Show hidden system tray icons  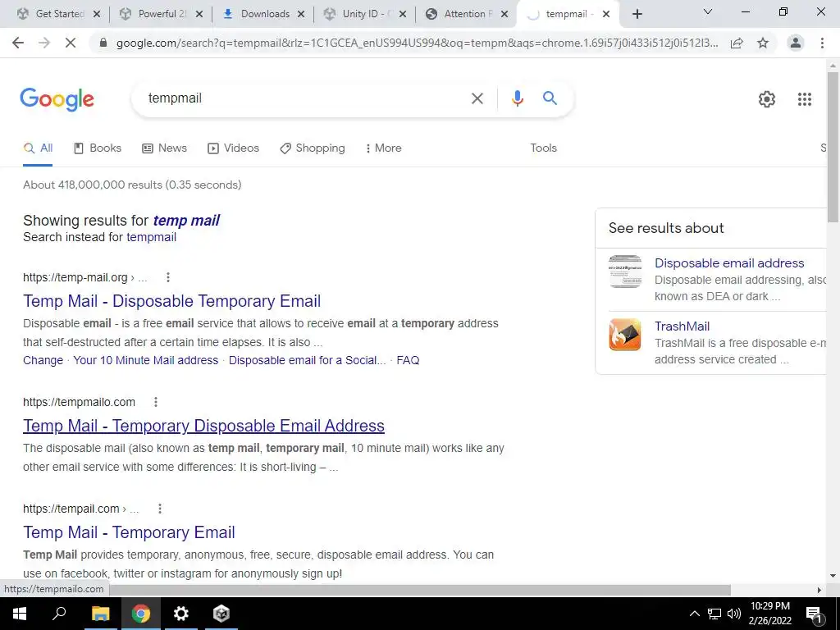694,614
